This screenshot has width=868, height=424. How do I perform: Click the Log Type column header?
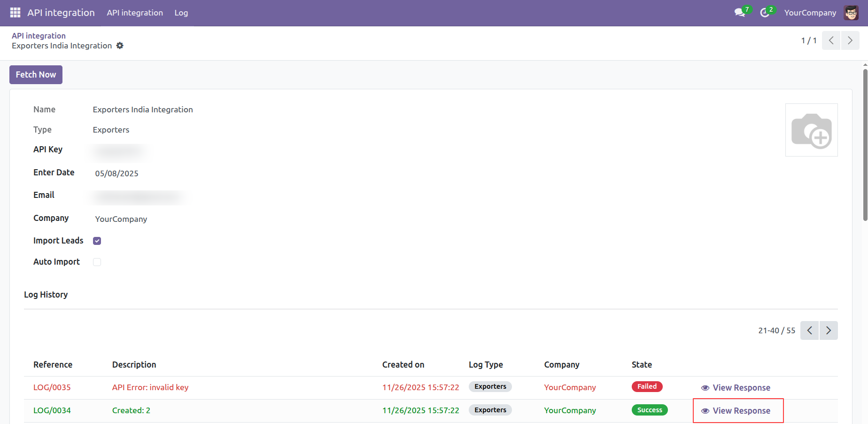point(486,365)
